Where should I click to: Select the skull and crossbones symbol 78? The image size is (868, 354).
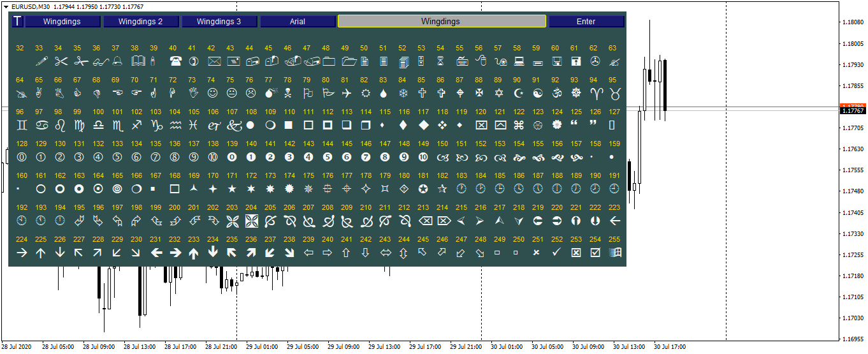coord(289,93)
